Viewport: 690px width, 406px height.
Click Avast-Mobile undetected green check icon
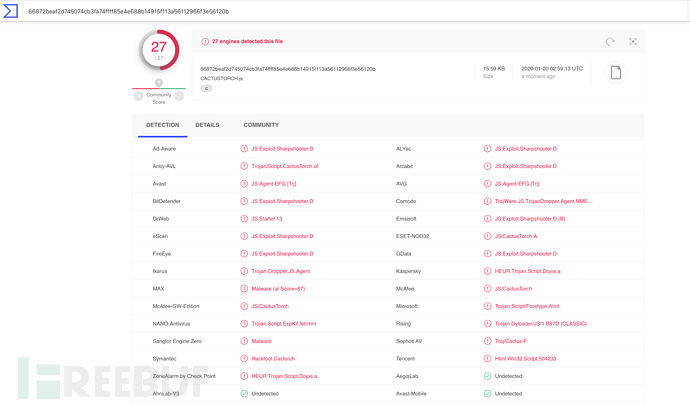(x=487, y=394)
